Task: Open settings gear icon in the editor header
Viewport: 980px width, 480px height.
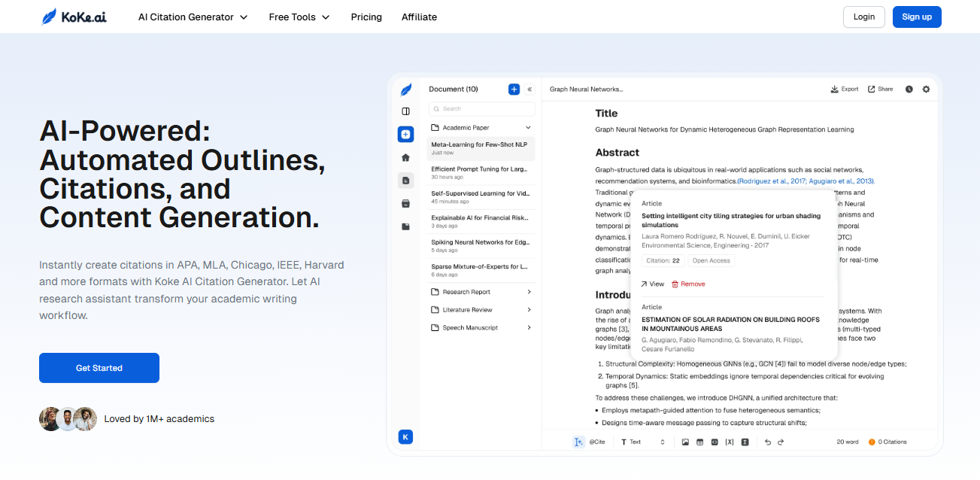Action: click(926, 89)
